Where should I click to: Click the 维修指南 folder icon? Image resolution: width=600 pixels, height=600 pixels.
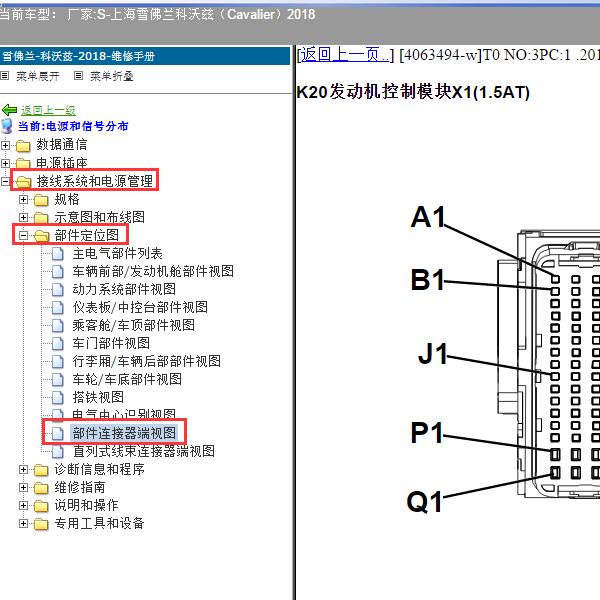coord(41,488)
